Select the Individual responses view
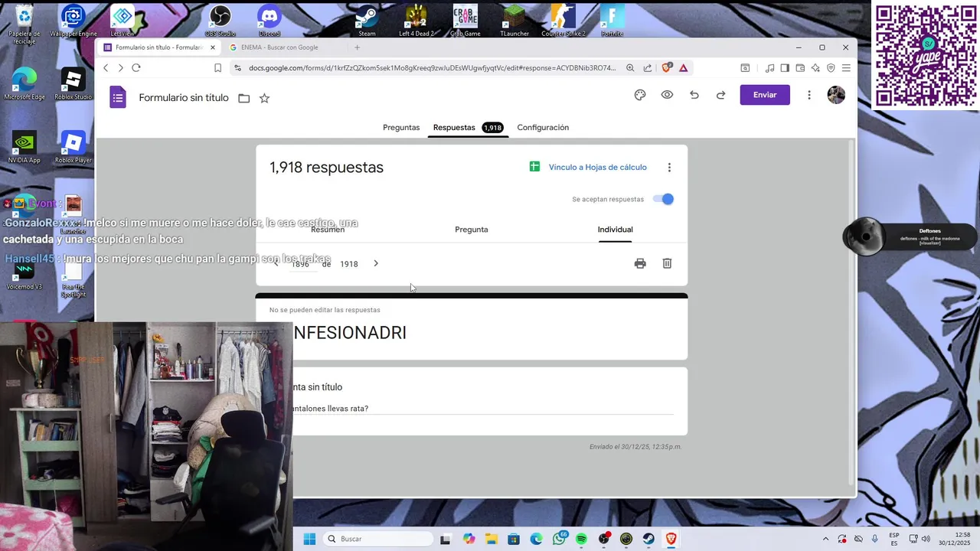 coord(615,230)
